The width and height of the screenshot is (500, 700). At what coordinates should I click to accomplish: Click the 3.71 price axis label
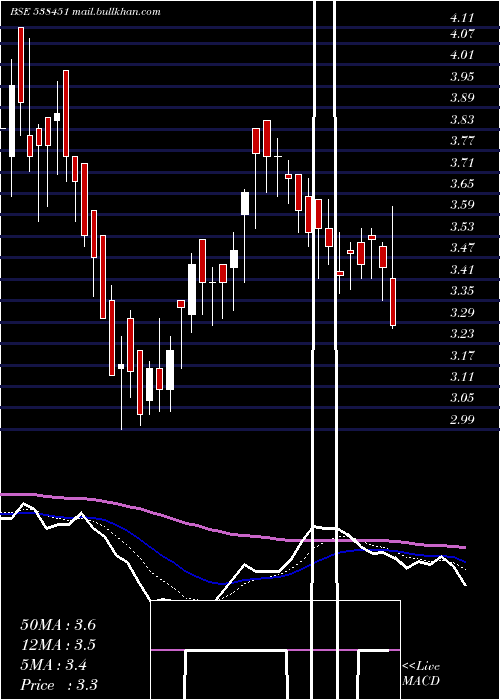(462, 162)
